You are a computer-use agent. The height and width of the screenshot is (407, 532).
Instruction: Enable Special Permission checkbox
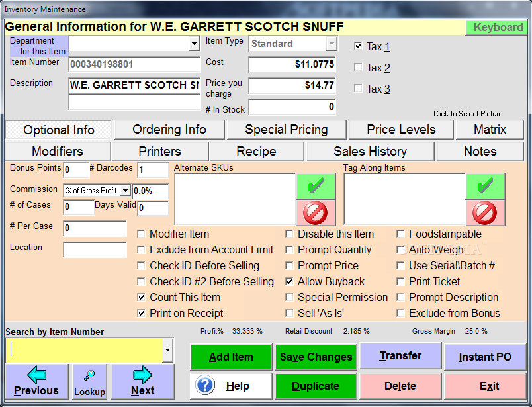[x=289, y=297]
